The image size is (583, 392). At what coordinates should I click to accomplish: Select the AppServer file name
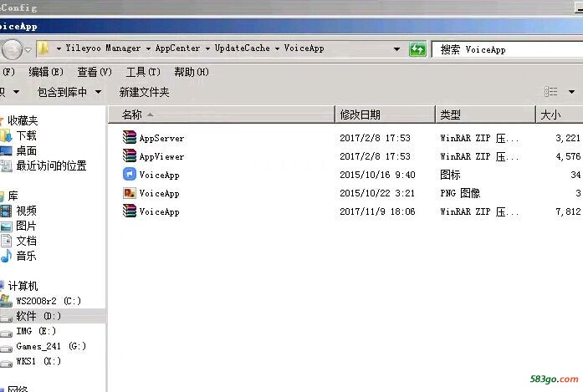pos(161,138)
